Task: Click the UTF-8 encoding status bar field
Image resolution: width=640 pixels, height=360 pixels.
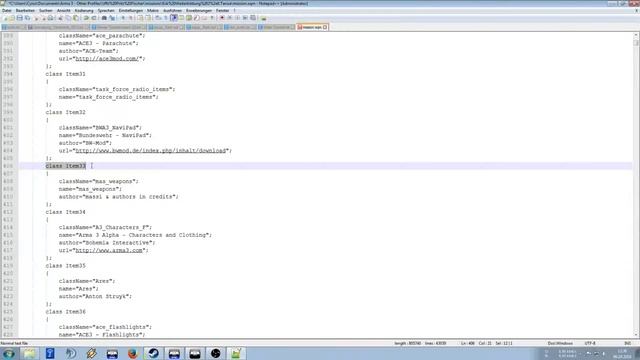Action: (x=590, y=343)
